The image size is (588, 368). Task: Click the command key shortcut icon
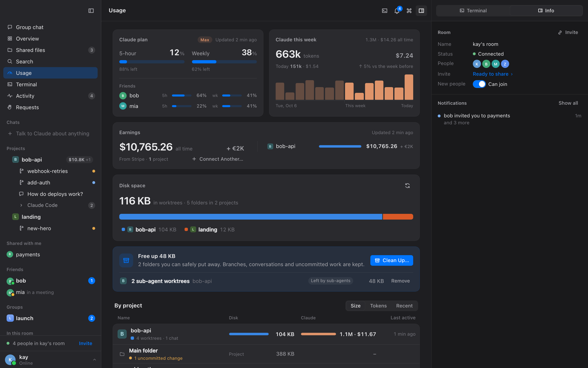click(x=409, y=11)
